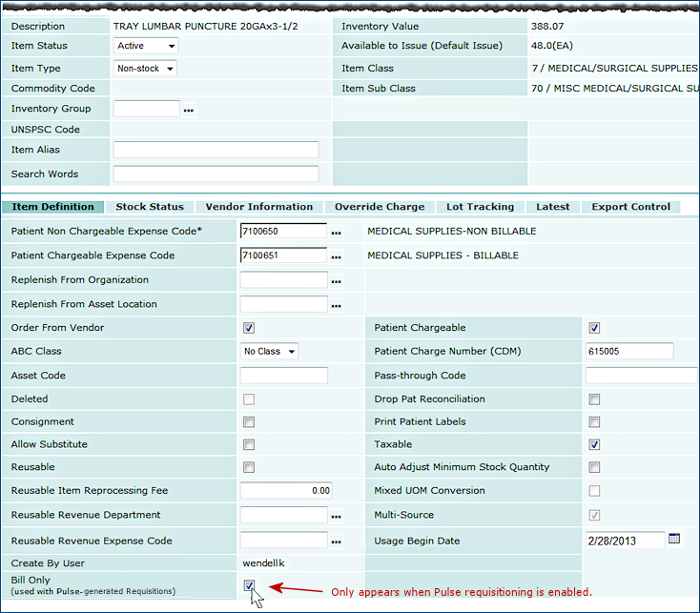
Task: Open the Vendor Information tab
Action: click(258, 207)
